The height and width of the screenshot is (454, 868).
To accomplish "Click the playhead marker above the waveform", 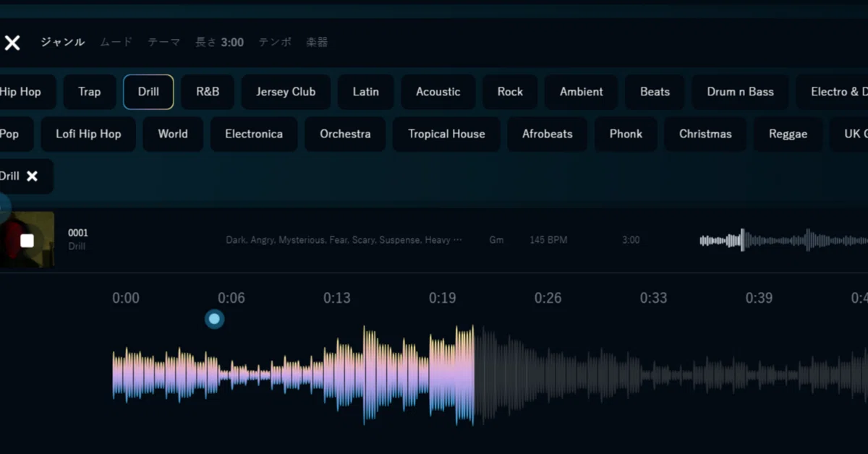I will [x=214, y=319].
